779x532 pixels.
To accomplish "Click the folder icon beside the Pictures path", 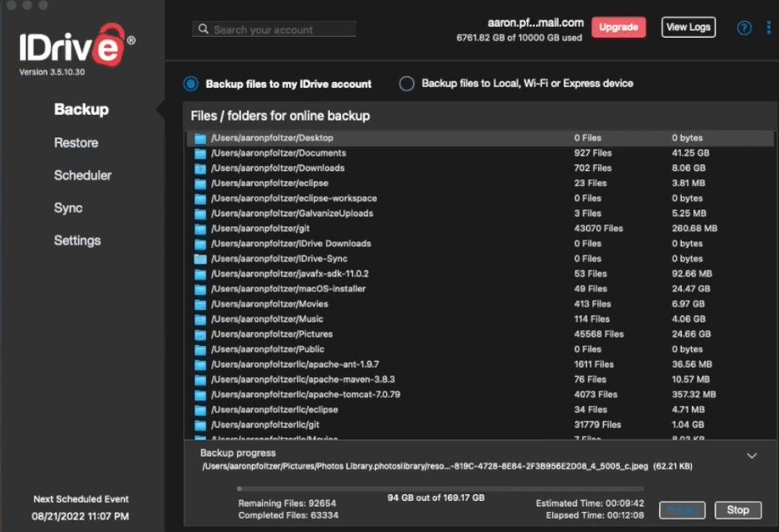I will click(x=200, y=335).
